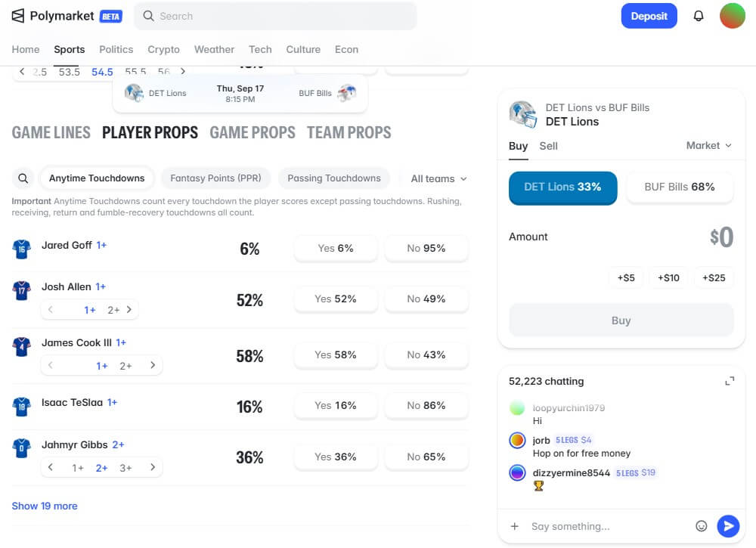Select the DET Lions 33% outcome

[x=562, y=187]
